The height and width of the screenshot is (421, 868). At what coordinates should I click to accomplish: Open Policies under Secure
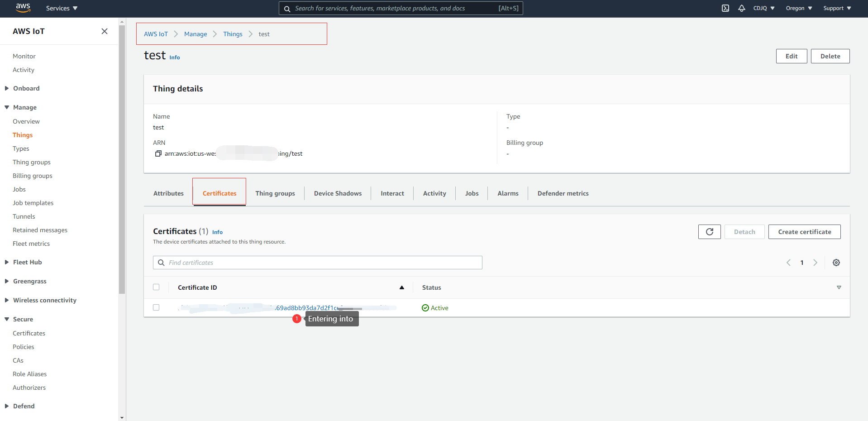[x=24, y=347]
